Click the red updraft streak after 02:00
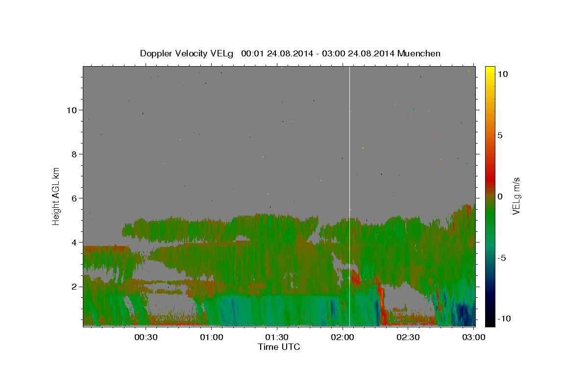The width and height of the screenshot is (588, 392). pyautogui.click(x=382, y=301)
